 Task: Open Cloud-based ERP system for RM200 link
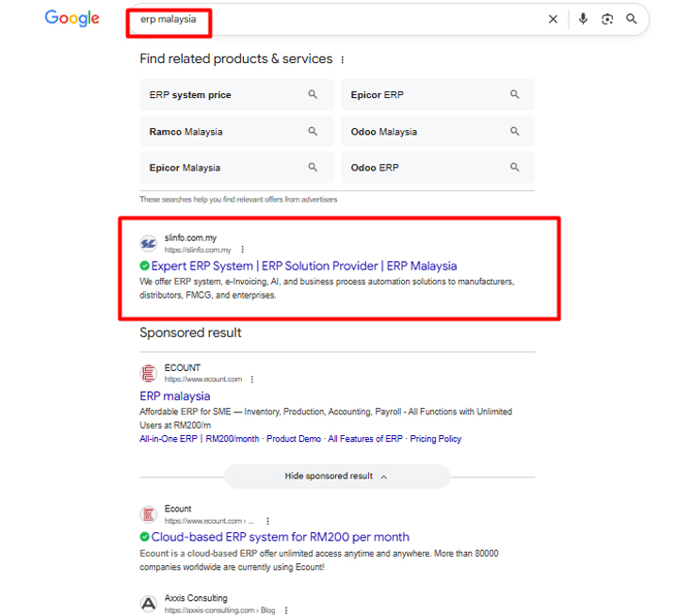click(x=280, y=537)
